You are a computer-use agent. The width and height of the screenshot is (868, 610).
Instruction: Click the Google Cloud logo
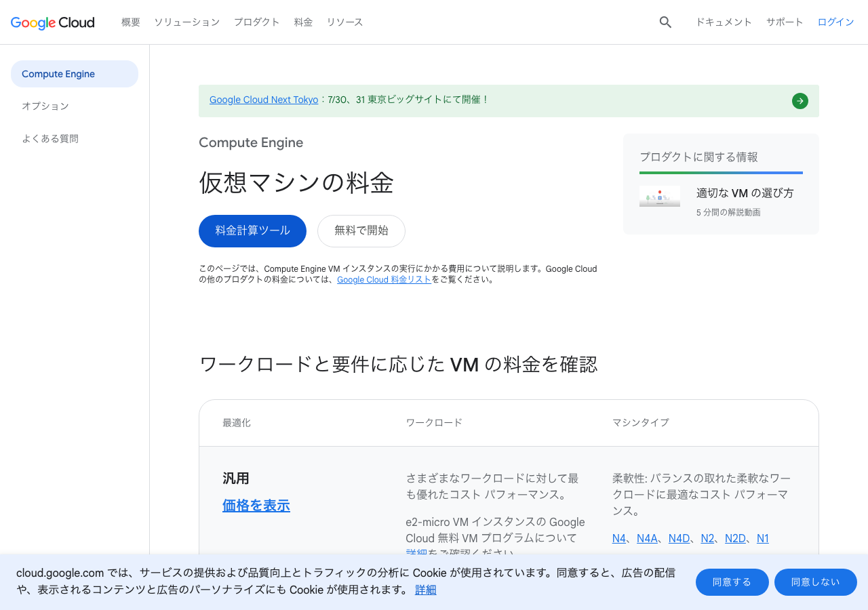[x=53, y=22]
